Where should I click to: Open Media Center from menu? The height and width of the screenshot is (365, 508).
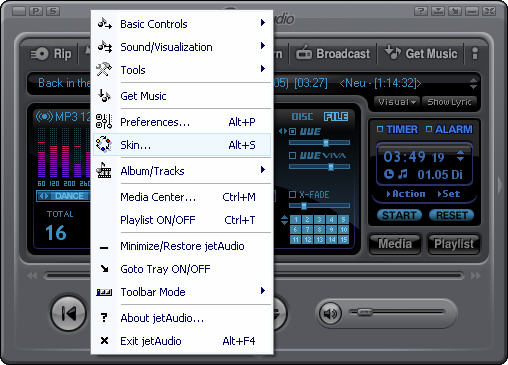click(182, 197)
